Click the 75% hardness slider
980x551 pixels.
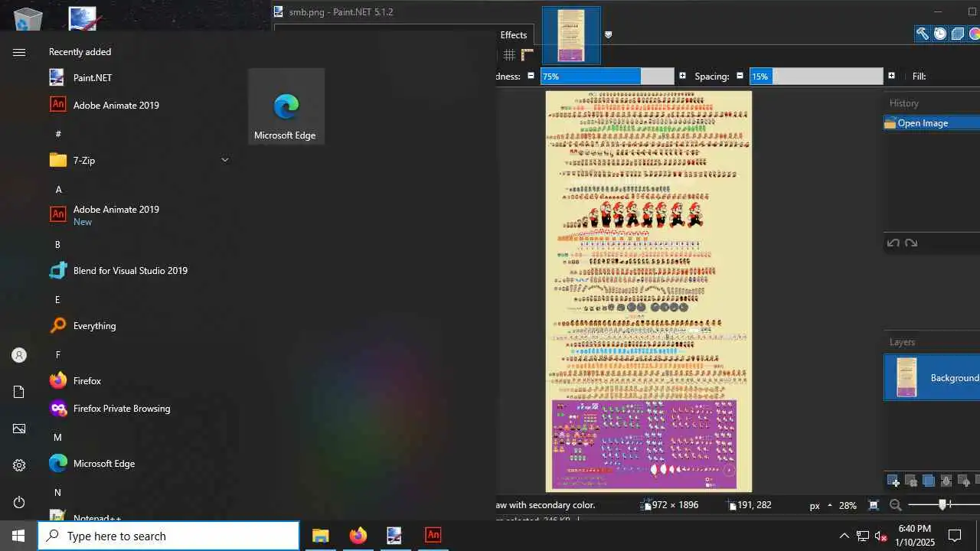[607, 76]
